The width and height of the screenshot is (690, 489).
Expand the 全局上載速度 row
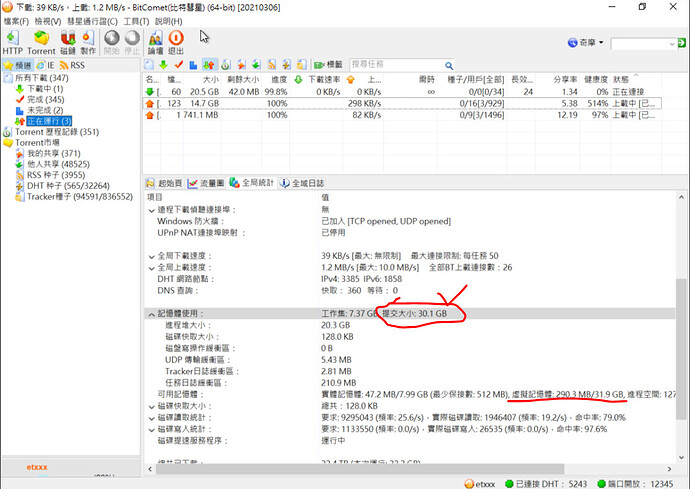(151, 268)
